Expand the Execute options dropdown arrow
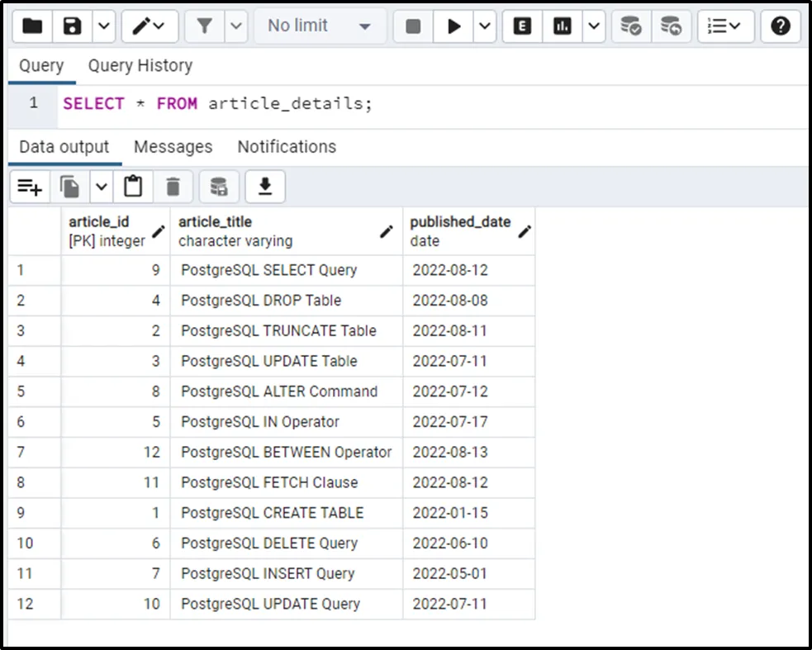Viewport: 812px width, 650px height. [483, 26]
